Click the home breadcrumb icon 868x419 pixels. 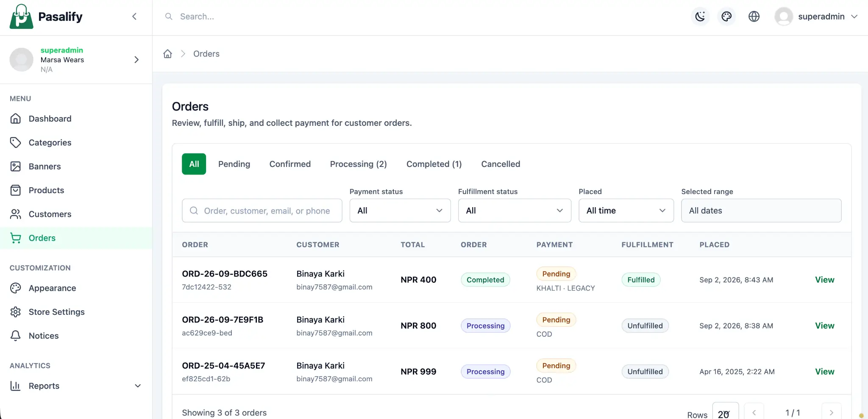tap(168, 54)
